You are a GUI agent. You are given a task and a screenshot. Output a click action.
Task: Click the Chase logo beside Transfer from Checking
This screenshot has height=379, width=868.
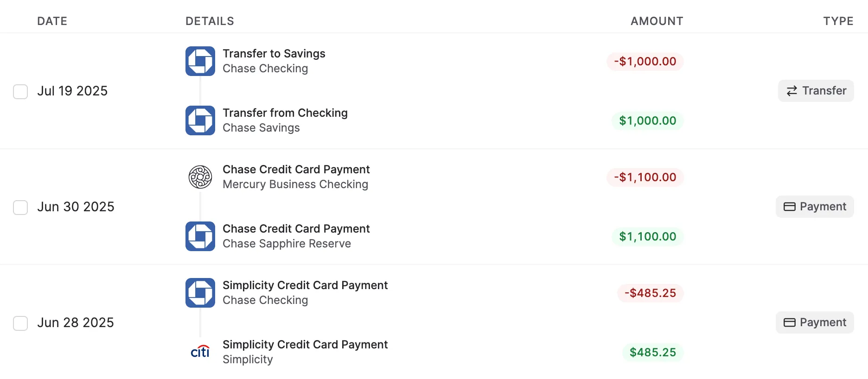[x=200, y=120]
